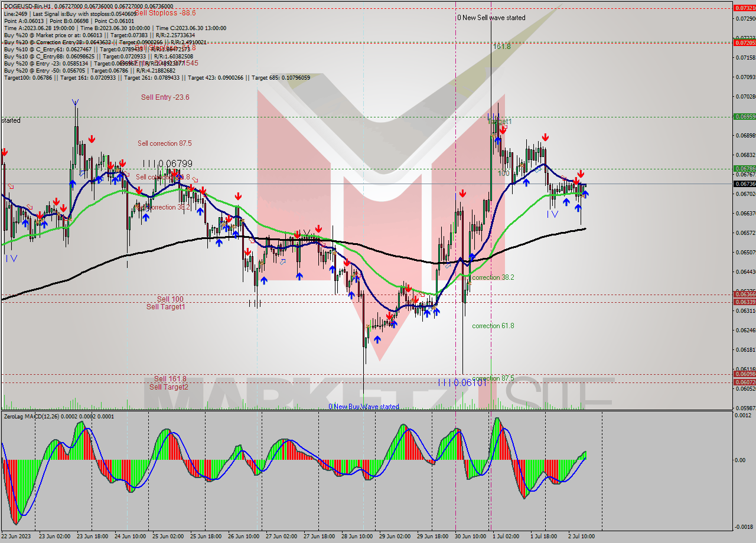Click the 0.06507 price axis value
Screen dimensions: 756x543
coord(746,252)
